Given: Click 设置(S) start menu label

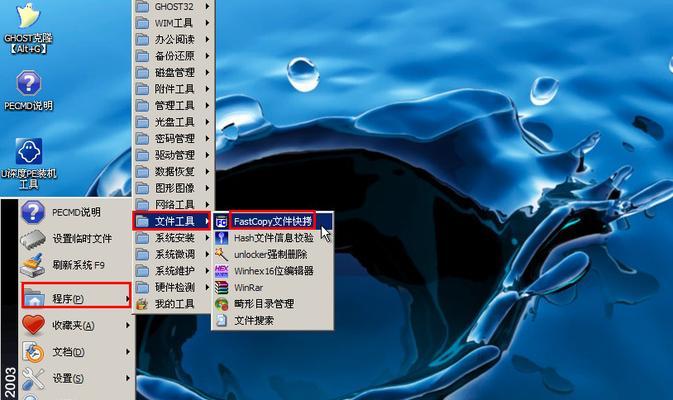Looking at the screenshot, I should click(68, 379).
